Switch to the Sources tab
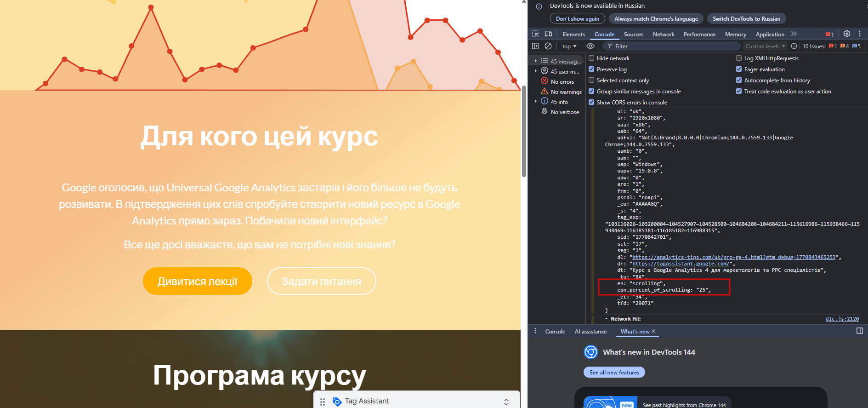The width and height of the screenshot is (868, 408). tap(633, 34)
